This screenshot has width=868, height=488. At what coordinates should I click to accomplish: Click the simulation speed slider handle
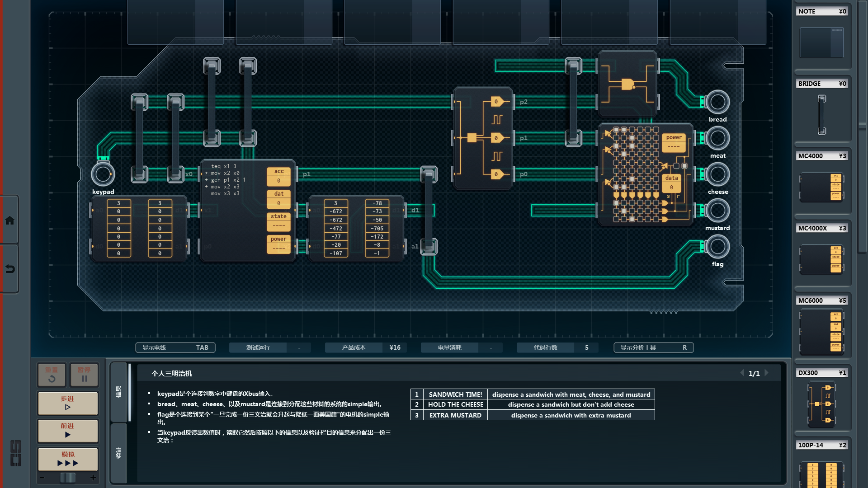[68, 478]
